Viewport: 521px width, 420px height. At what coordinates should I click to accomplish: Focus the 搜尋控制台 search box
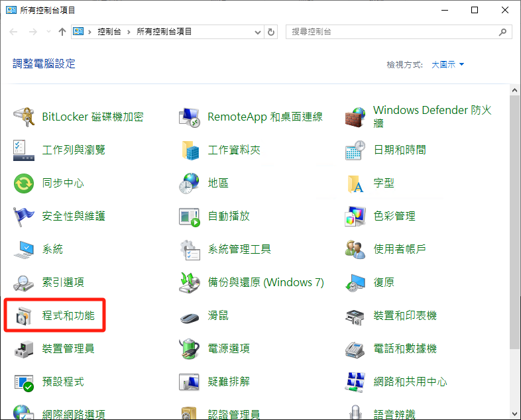point(399,32)
